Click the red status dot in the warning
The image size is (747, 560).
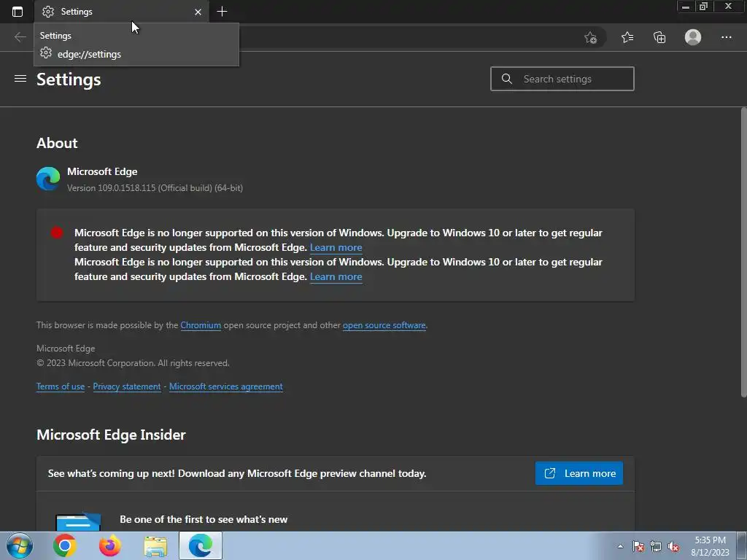(x=57, y=233)
